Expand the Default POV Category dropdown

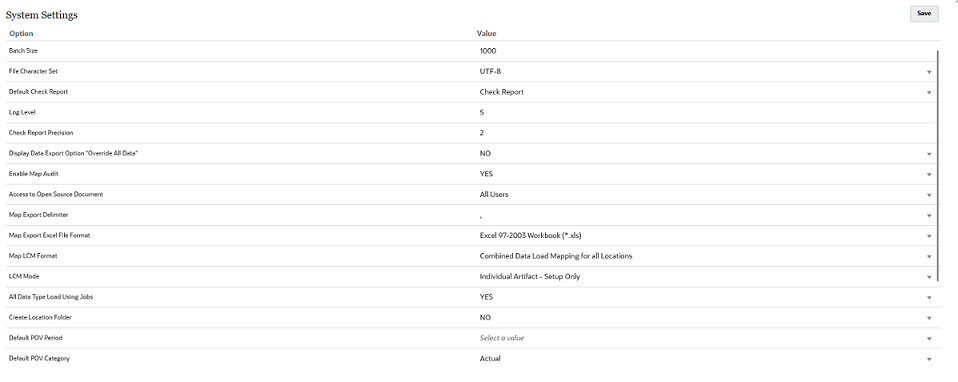929,359
